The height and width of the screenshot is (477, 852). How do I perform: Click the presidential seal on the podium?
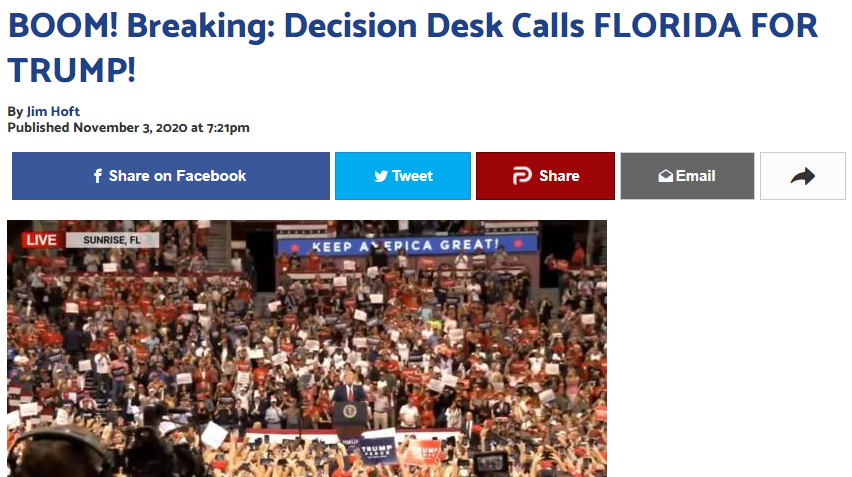(x=349, y=411)
